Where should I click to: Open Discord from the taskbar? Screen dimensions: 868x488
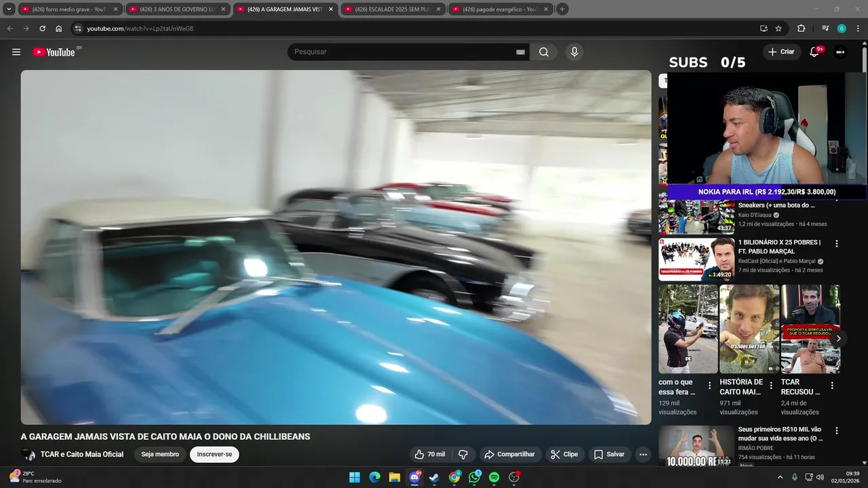pyautogui.click(x=414, y=477)
